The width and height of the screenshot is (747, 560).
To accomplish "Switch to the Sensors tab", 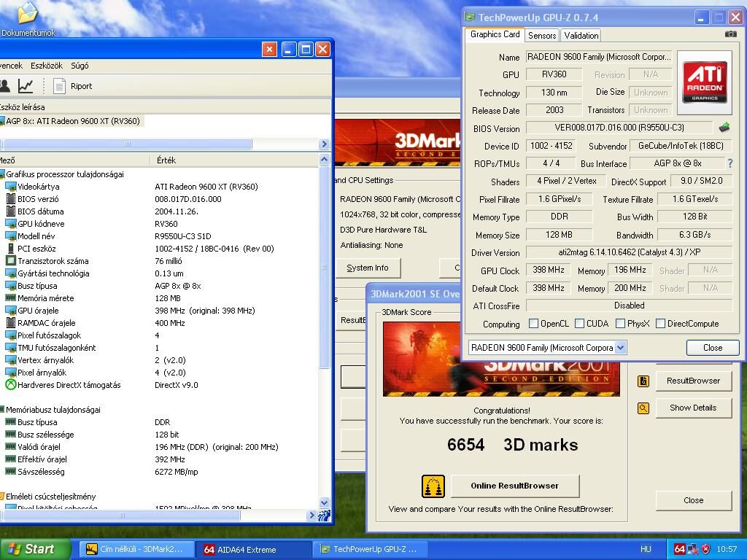I will click(x=542, y=35).
